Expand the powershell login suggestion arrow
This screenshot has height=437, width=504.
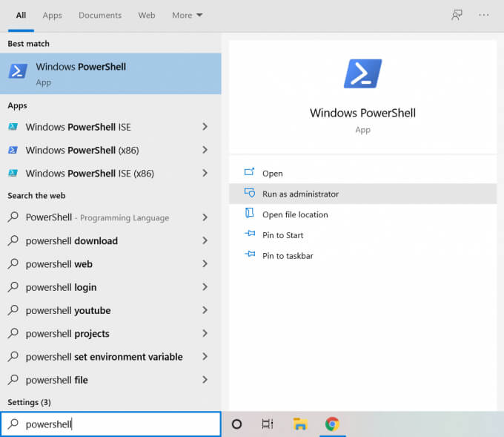pos(205,287)
